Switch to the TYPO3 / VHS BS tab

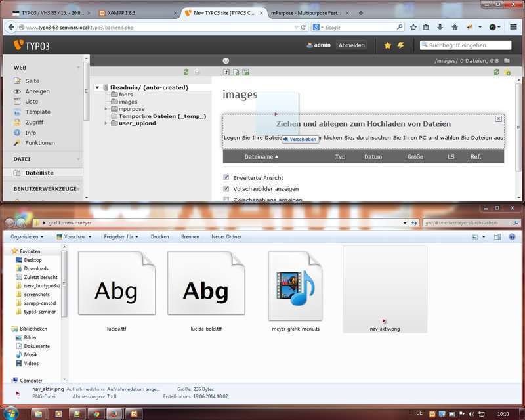point(52,13)
